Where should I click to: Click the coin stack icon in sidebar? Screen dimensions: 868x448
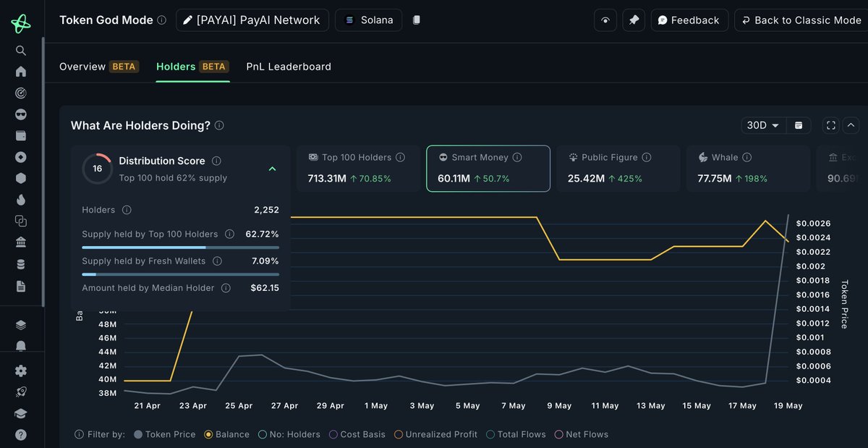click(x=21, y=264)
